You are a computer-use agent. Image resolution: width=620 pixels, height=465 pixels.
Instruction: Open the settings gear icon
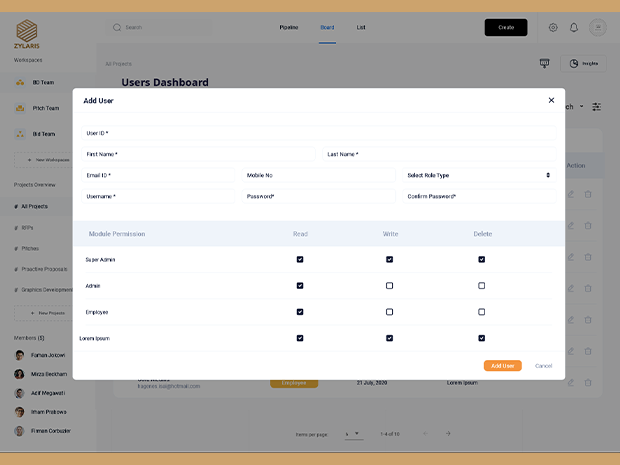553,28
